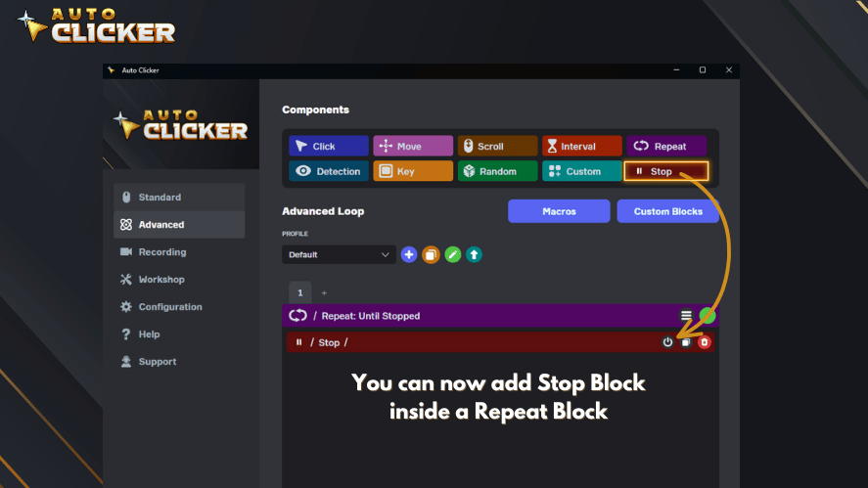
Task: Close the Auto Clicker window
Action: point(728,70)
